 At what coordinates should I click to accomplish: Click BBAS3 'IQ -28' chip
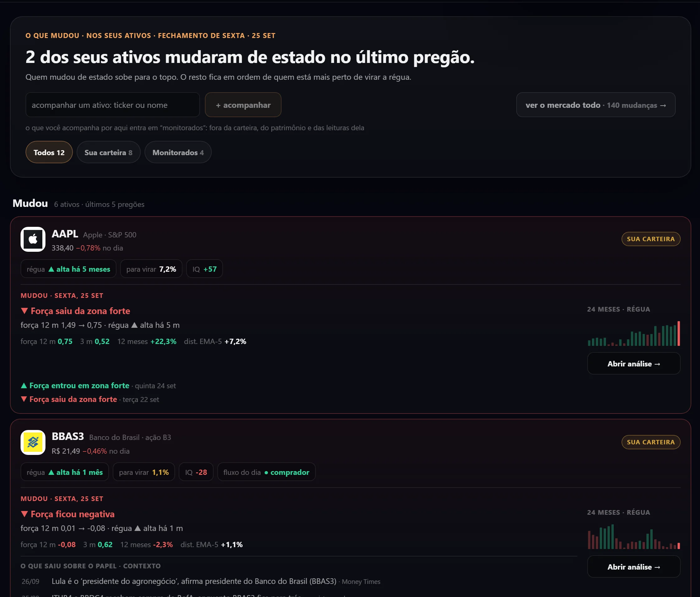[196, 472]
